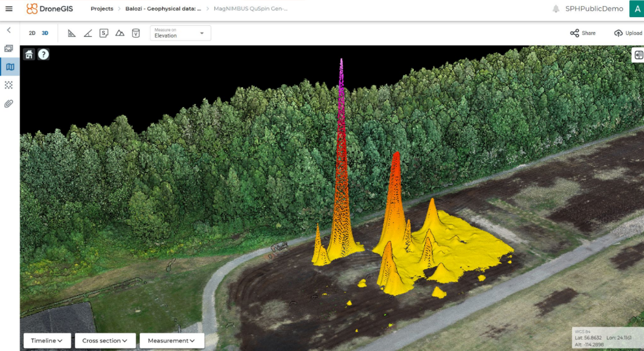The height and width of the screenshot is (351, 644).
Task: Expand the Cross section dropdown
Action: 105,341
